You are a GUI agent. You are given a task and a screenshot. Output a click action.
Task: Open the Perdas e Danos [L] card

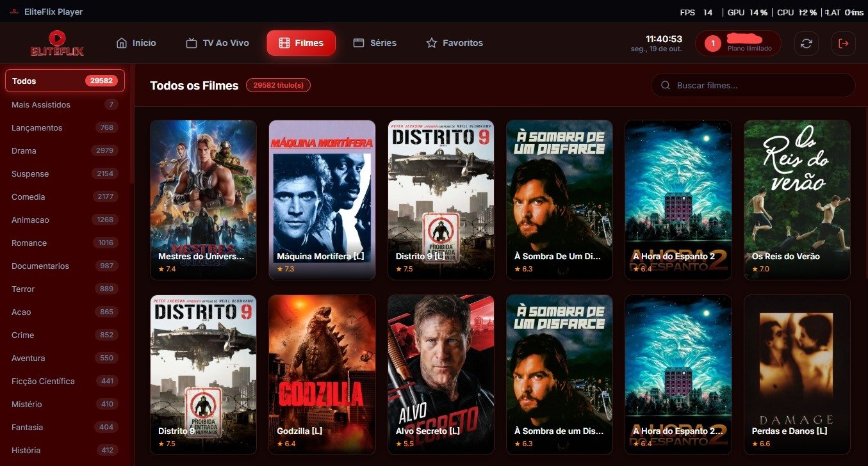pos(797,374)
